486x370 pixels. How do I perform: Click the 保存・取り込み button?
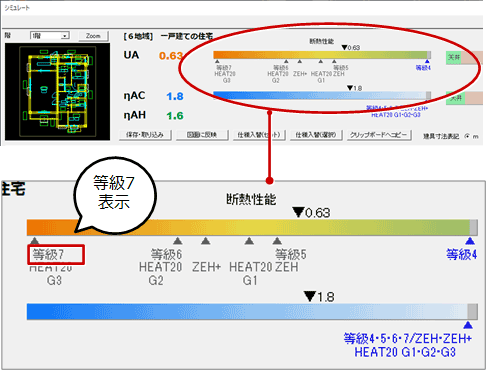145,135
